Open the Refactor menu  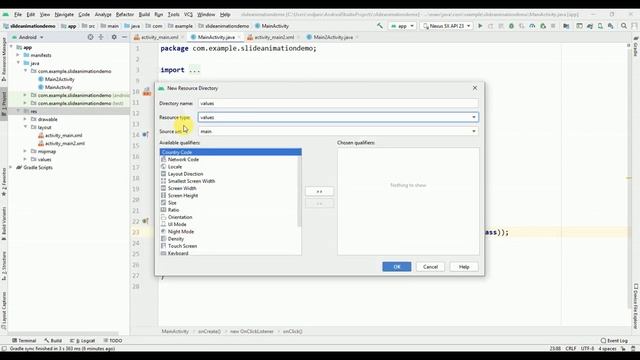tap(124, 14)
